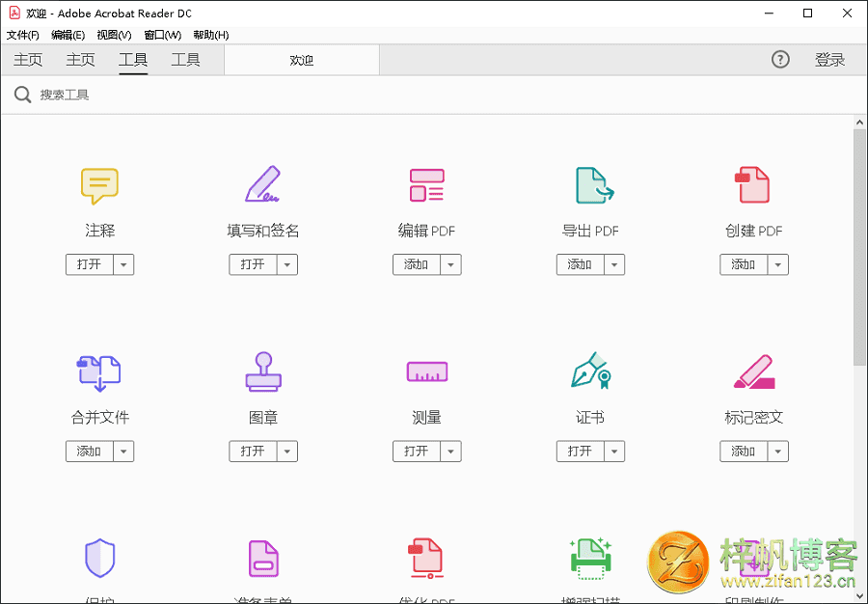Click the red optimize PDF icon

coord(425,559)
